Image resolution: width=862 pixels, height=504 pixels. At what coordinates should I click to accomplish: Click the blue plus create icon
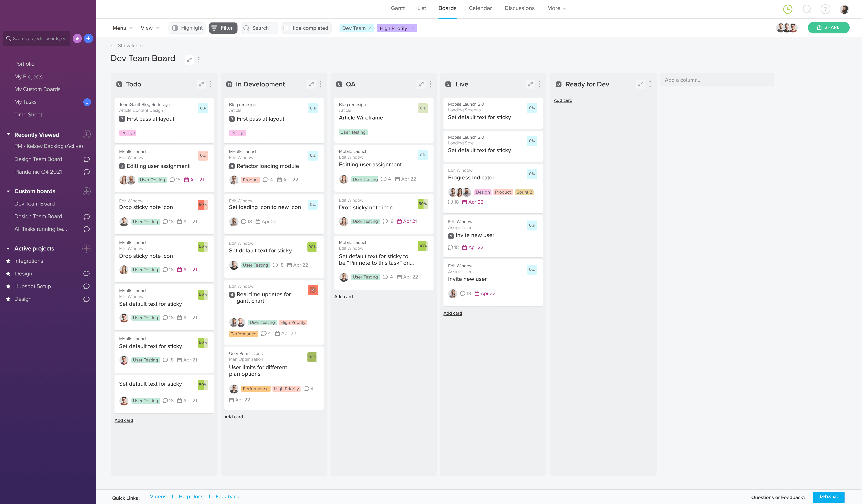(88, 39)
